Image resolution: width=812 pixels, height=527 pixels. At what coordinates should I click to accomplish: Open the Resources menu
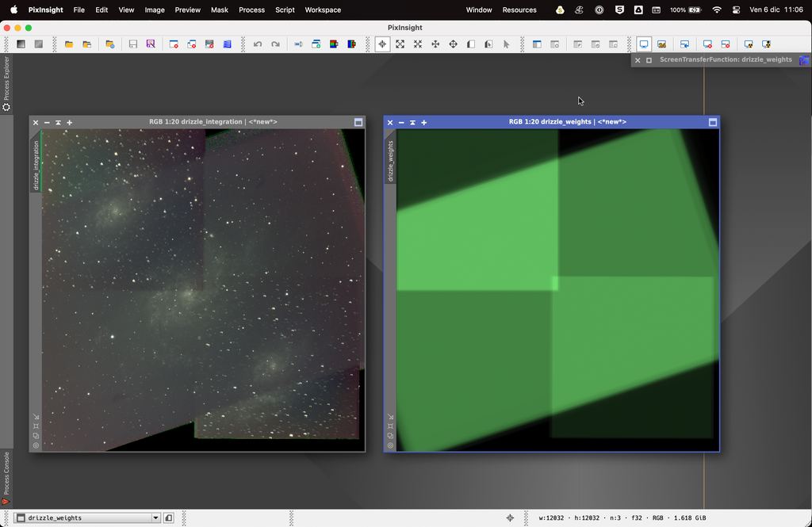pyautogui.click(x=519, y=10)
